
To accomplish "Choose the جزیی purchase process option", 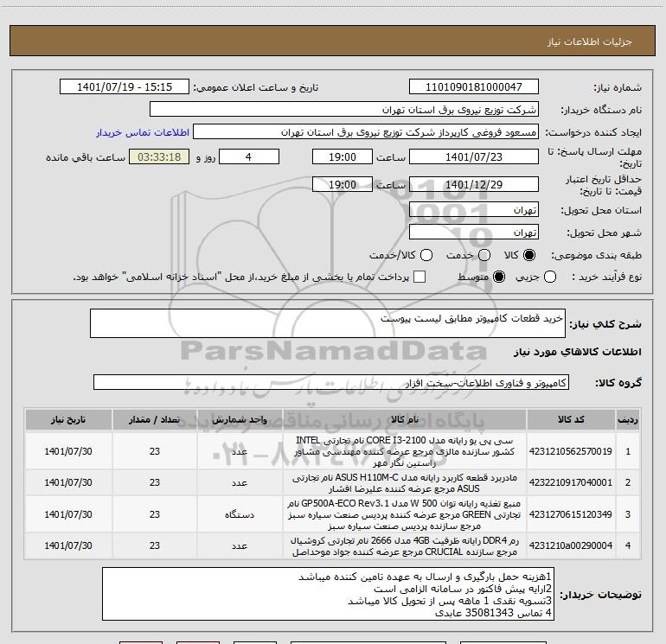I will tap(549, 277).
